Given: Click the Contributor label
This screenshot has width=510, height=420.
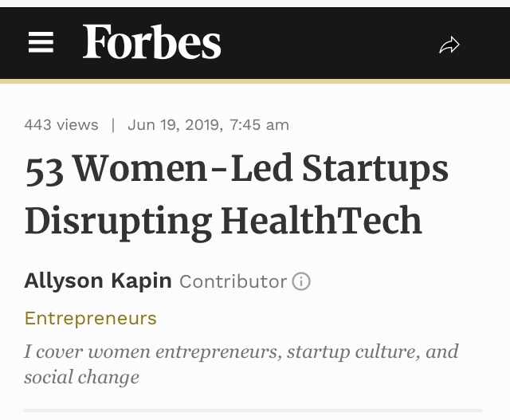Looking at the screenshot, I should pyautogui.click(x=233, y=281).
